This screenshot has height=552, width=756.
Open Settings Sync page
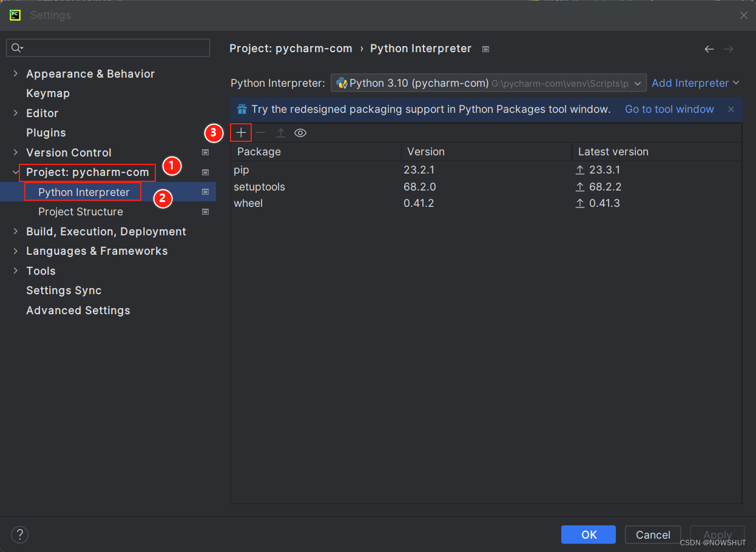[x=64, y=291]
